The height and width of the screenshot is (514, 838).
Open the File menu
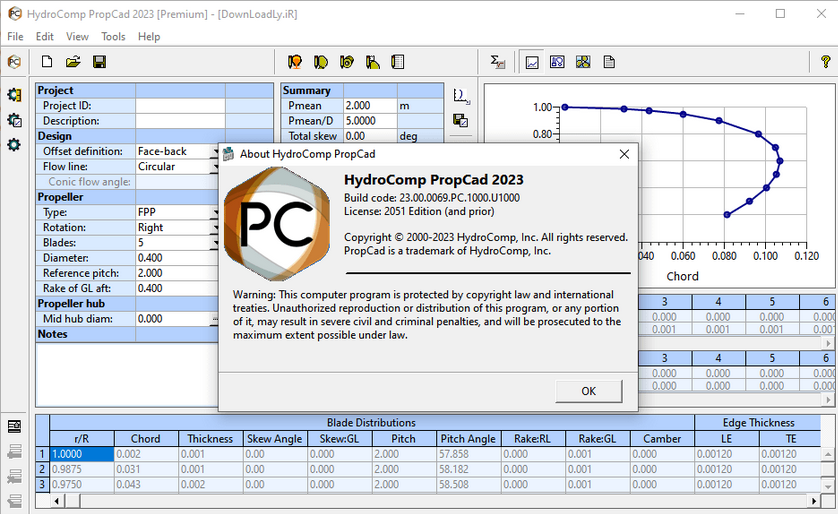(15, 36)
